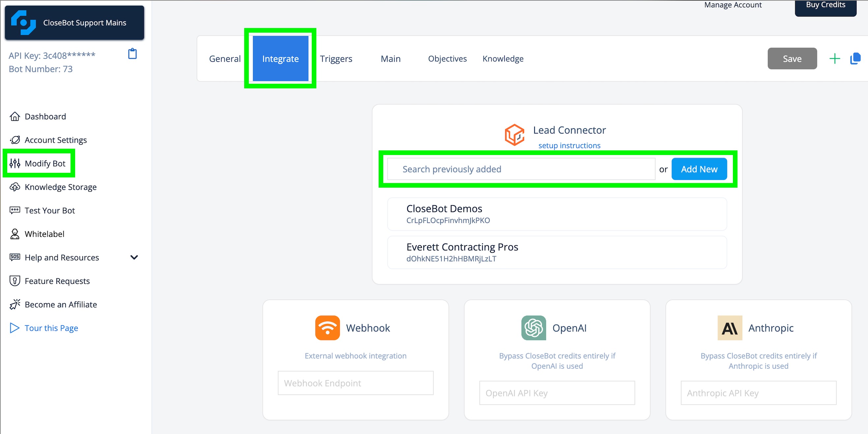Screen dimensions: 868x434
Task: Open Knowledge Storage in the sidebar
Action: tap(61, 187)
